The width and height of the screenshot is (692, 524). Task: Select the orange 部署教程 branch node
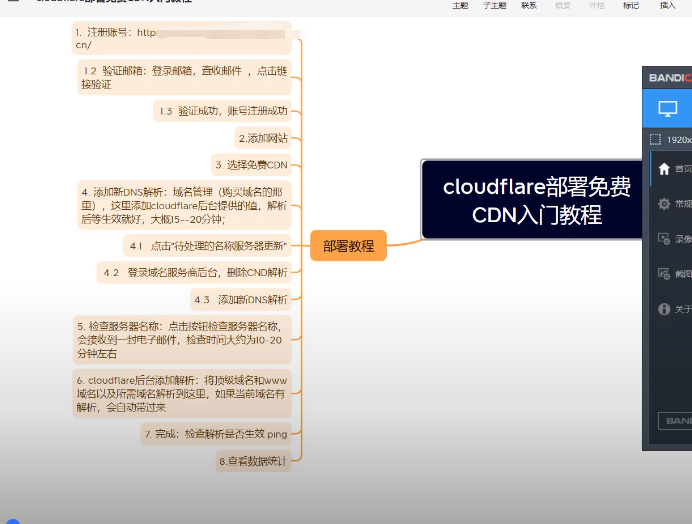(348, 245)
